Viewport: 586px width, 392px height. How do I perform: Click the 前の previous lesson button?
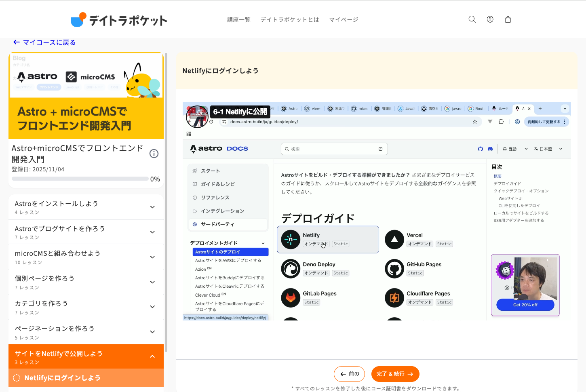coord(350,374)
